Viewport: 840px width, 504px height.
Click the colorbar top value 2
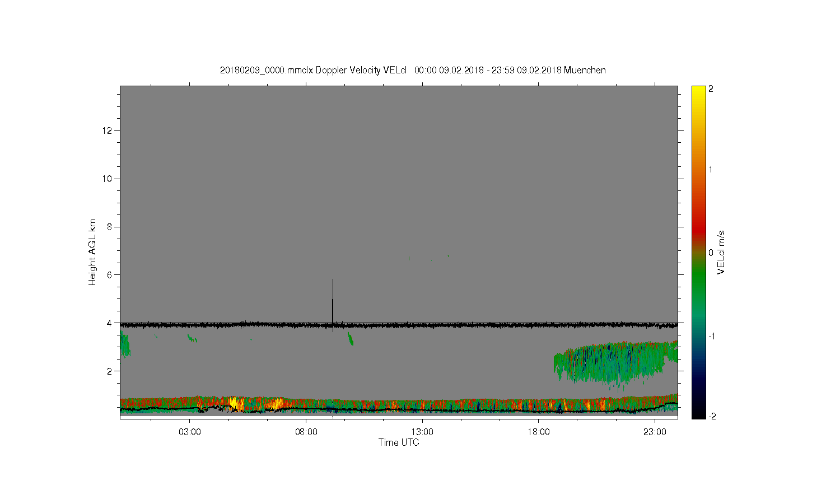point(711,89)
